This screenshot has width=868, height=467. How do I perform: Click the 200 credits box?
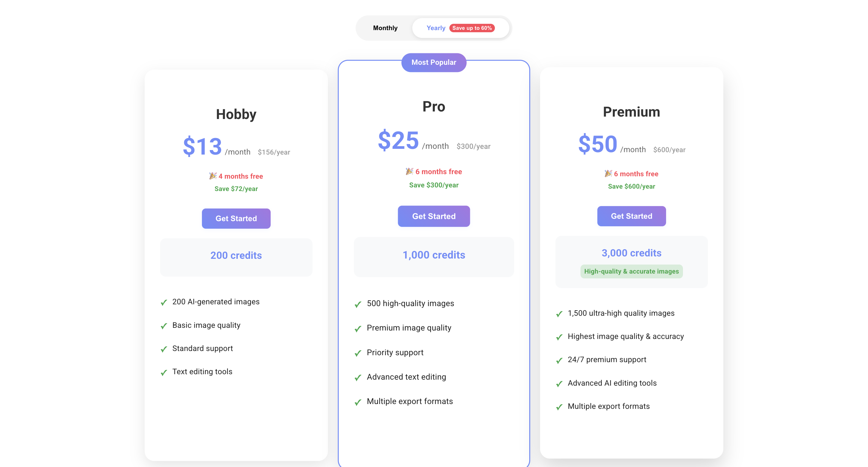coord(236,257)
